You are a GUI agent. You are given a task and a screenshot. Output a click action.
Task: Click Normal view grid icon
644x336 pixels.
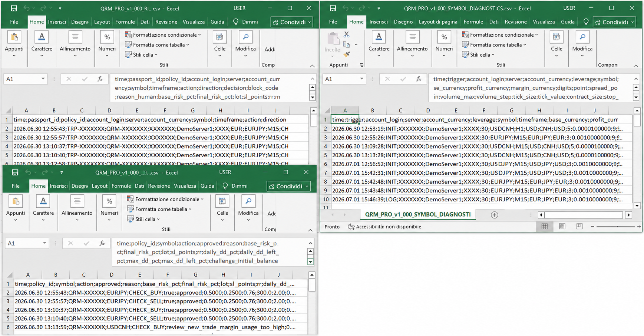click(545, 227)
